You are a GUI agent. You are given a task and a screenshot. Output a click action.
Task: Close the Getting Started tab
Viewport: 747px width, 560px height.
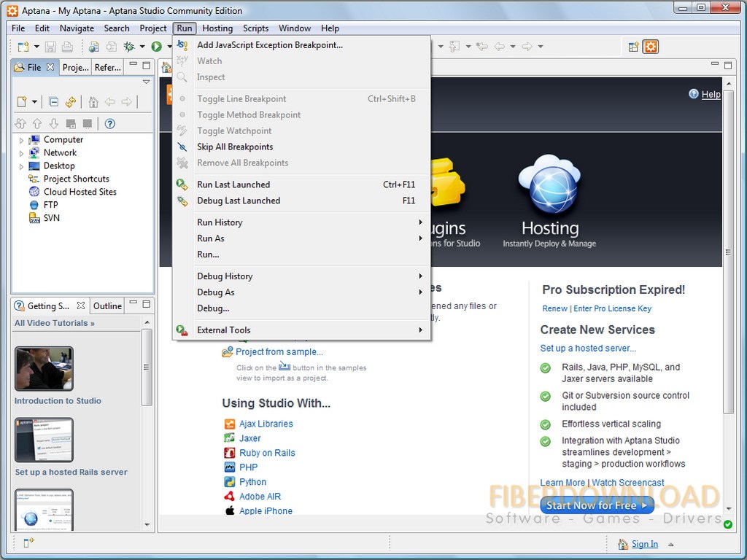click(81, 306)
